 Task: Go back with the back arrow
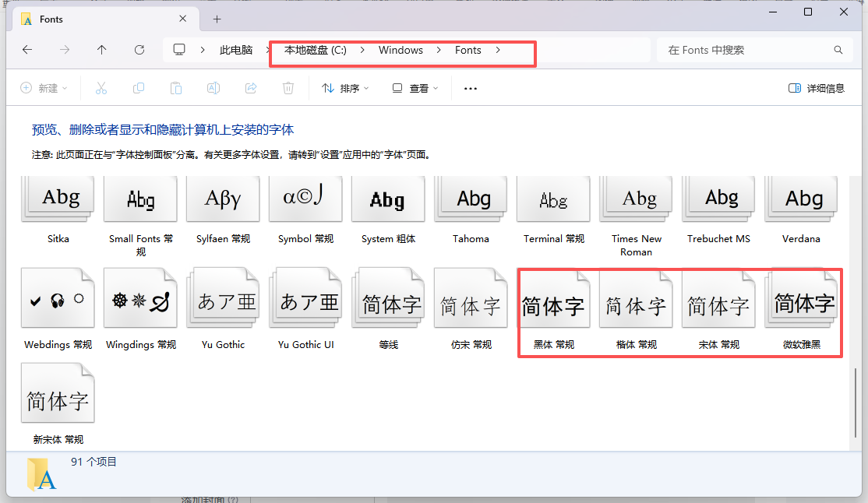[x=27, y=50]
